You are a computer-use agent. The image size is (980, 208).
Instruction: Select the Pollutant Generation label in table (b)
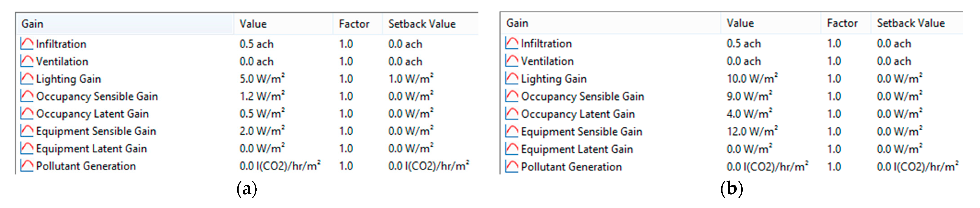[x=571, y=167]
